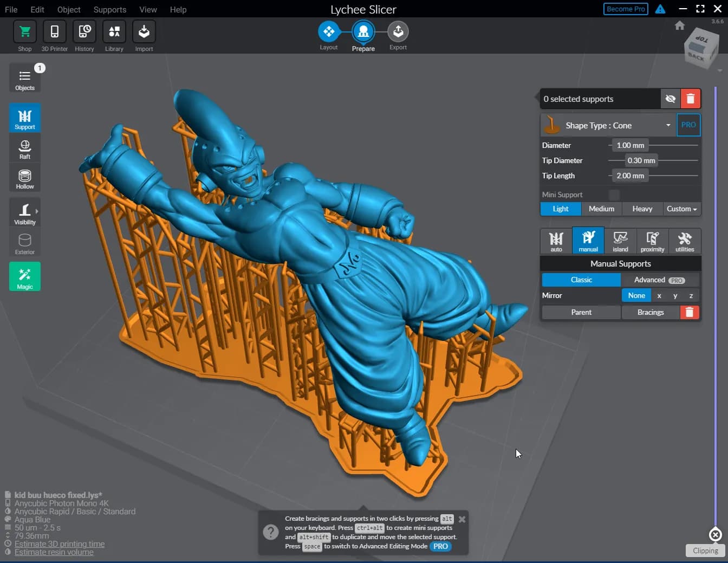Click Estimate resin volume link

[54, 552]
